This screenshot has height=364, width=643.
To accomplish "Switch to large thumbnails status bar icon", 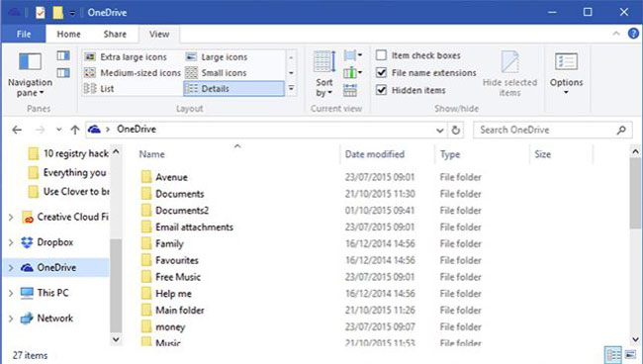I will pyautogui.click(x=630, y=355).
